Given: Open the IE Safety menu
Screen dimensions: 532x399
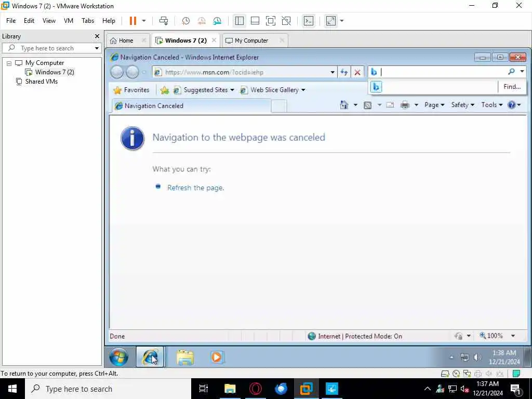Looking at the screenshot, I should (463, 105).
